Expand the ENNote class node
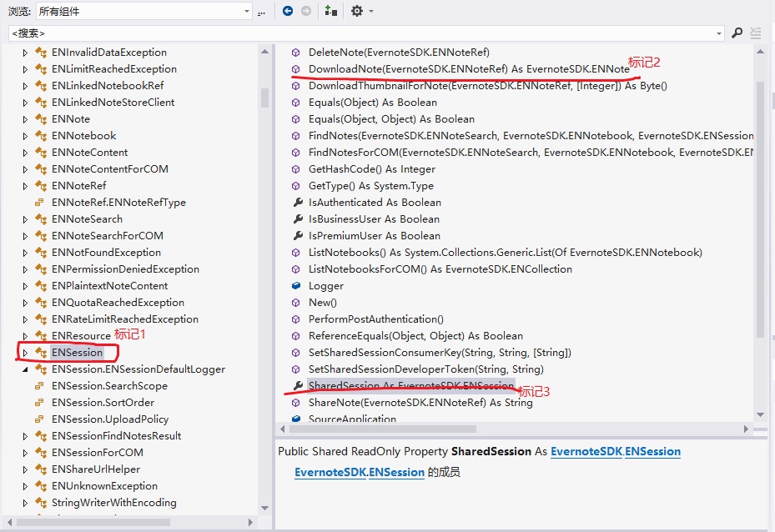The image size is (775, 532). click(x=25, y=119)
